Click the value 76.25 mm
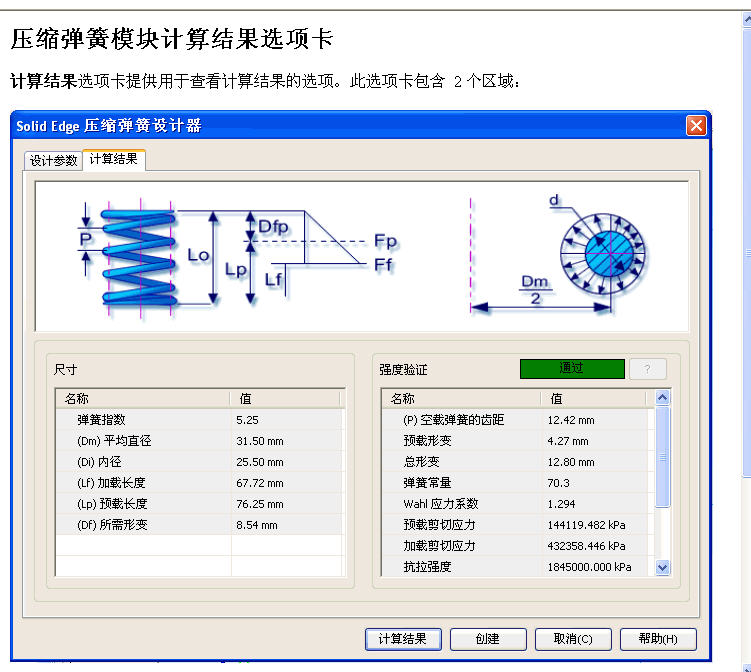Image resolution: width=751 pixels, height=672 pixels. (260, 504)
